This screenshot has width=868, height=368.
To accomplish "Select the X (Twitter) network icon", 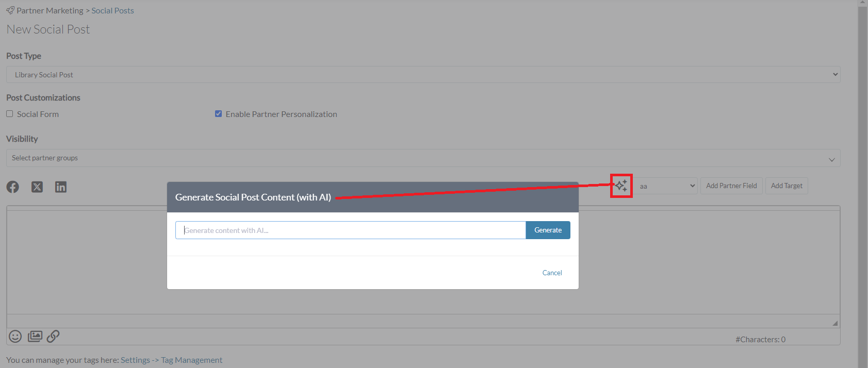I will click(x=37, y=187).
